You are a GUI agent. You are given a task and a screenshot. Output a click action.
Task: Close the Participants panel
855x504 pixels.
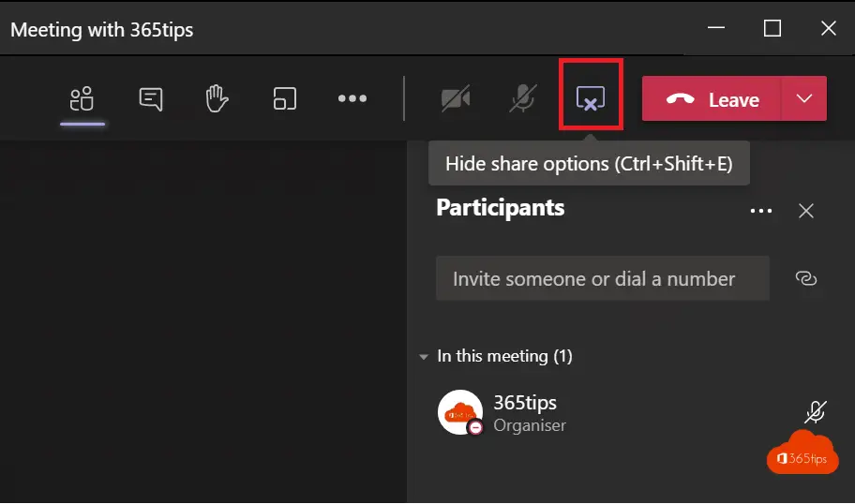tap(806, 211)
